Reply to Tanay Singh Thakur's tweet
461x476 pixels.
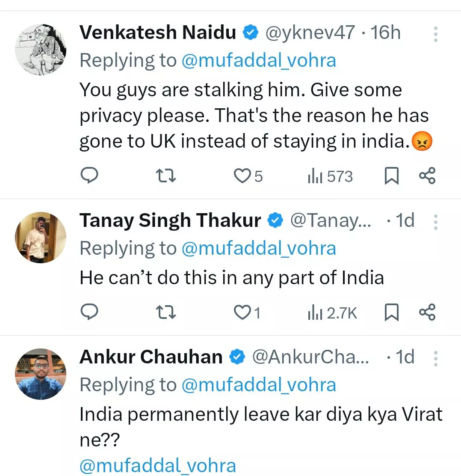tap(90, 312)
